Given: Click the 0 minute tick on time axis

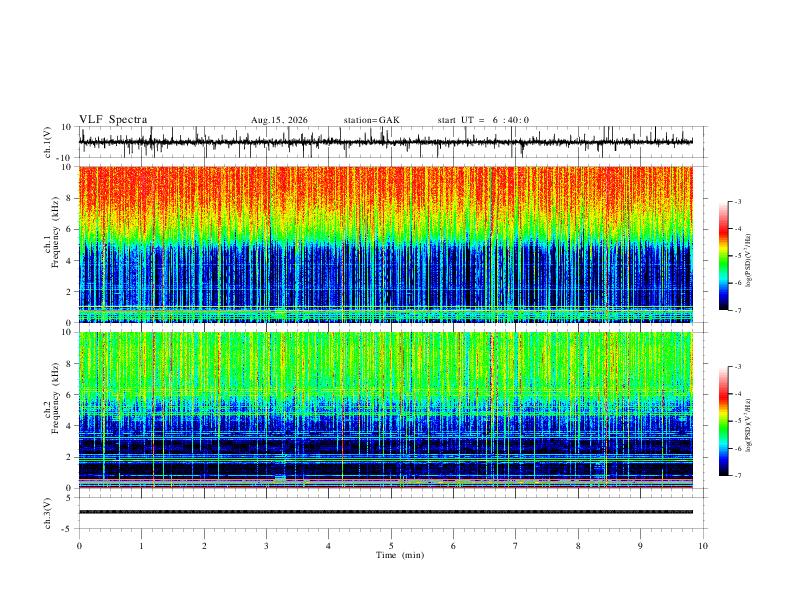Looking at the screenshot, I should tap(79, 546).
